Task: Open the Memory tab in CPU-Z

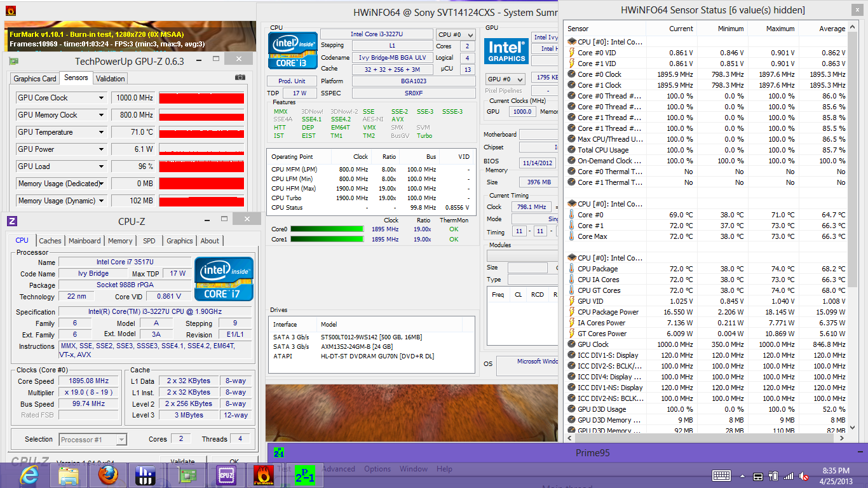Action: 120,241
